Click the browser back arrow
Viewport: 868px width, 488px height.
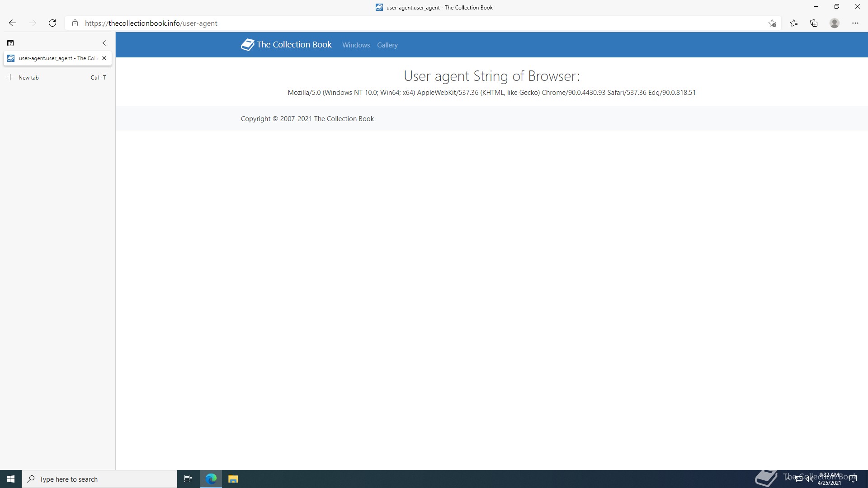(x=13, y=23)
